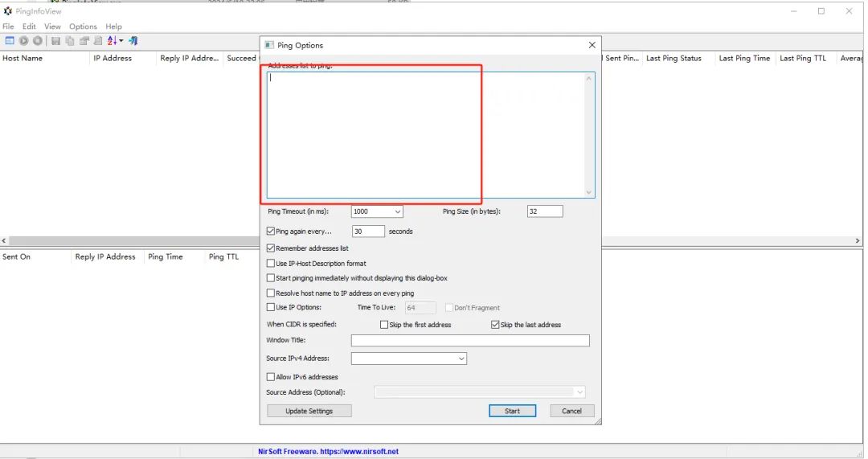Uncheck 'Skip the last address'

495,325
